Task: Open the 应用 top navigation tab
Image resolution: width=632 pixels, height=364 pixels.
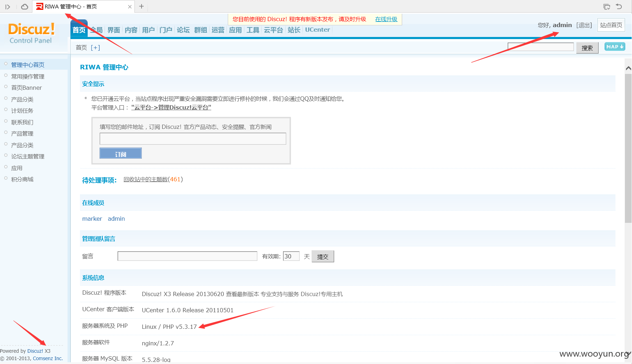Action: coord(235,30)
